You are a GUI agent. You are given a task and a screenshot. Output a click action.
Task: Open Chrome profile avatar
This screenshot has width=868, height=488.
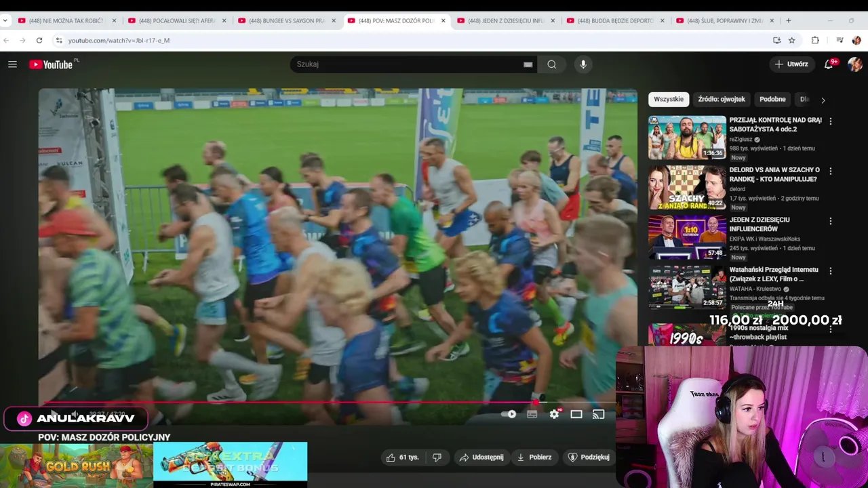[856, 41]
